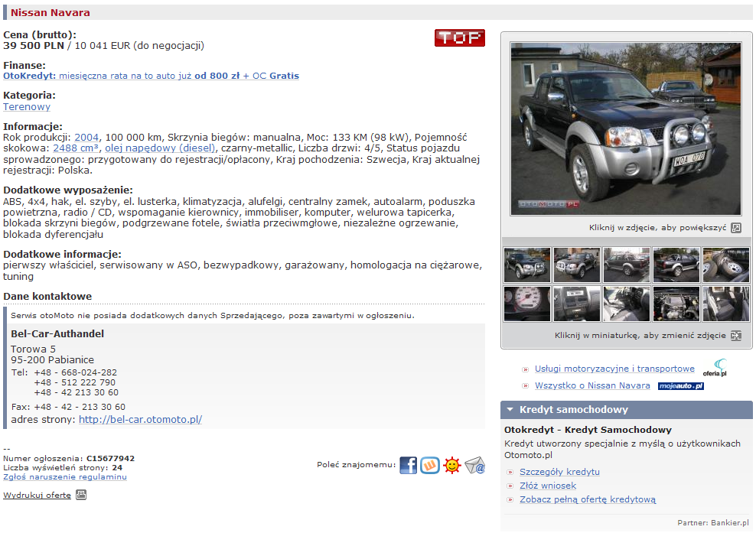This screenshot has height=533, width=756.
Task: Select the side-view truck thumbnail
Action: point(627,265)
